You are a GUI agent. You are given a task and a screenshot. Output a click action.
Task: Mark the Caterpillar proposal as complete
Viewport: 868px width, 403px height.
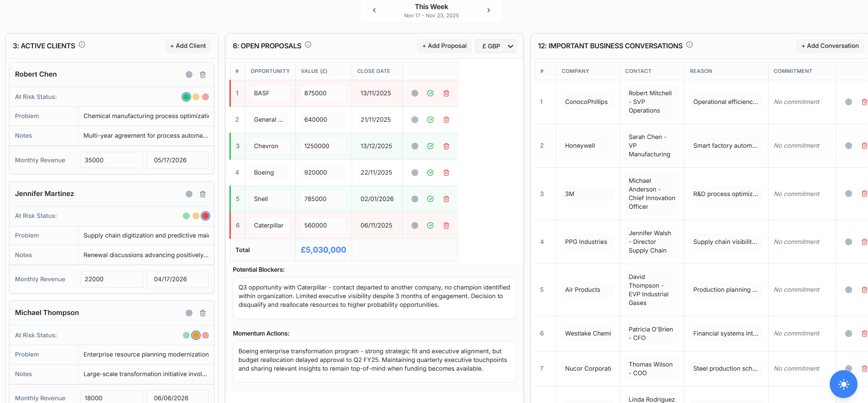point(430,226)
